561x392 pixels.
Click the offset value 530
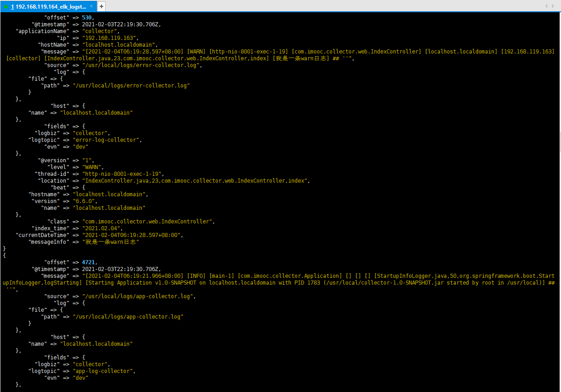(87, 18)
